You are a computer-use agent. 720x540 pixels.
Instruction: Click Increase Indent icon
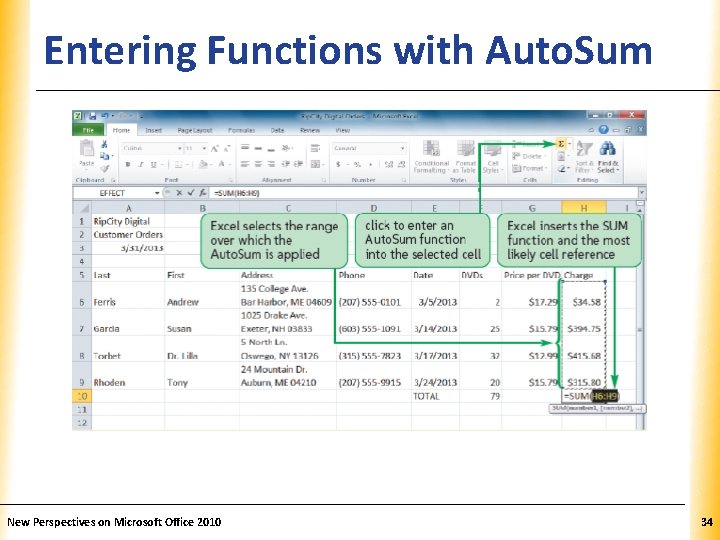coord(298,164)
